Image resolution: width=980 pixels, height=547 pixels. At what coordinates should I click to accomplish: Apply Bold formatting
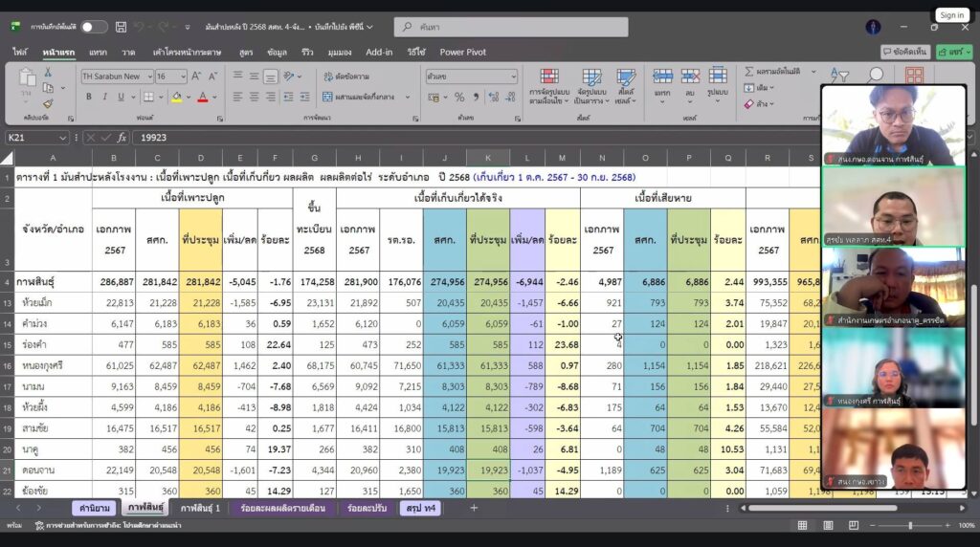click(x=89, y=97)
